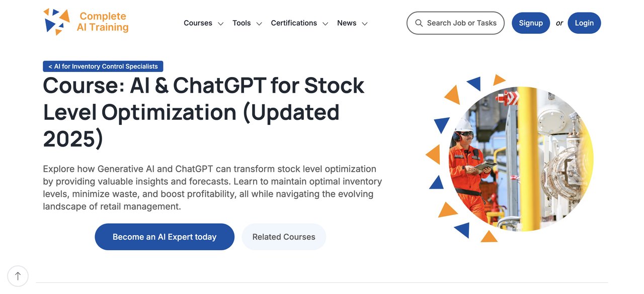Expand the Certifications dropdown chevron
Image resolution: width=644 pixels, height=294 pixels.
[326, 24]
